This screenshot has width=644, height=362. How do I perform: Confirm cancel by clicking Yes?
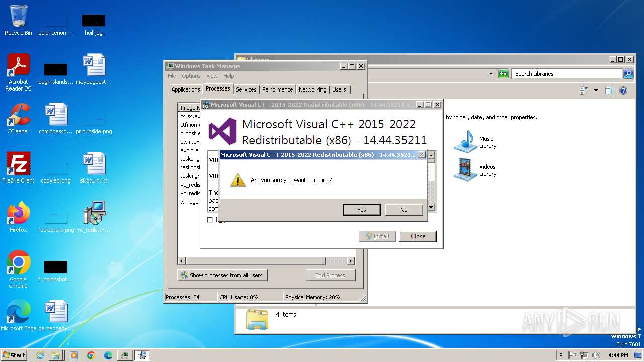tap(361, 210)
